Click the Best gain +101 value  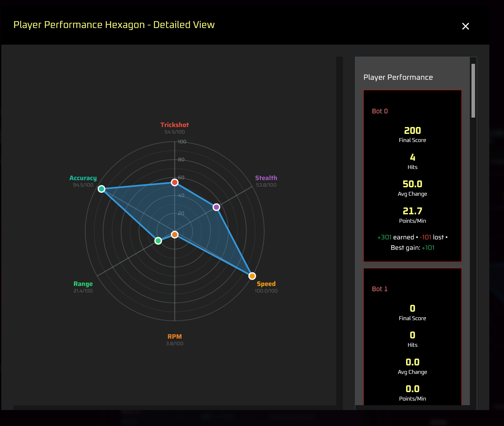coord(428,248)
